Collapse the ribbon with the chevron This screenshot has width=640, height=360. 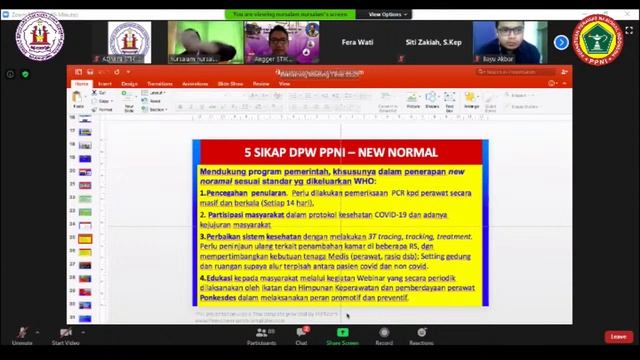pyautogui.click(x=564, y=83)
